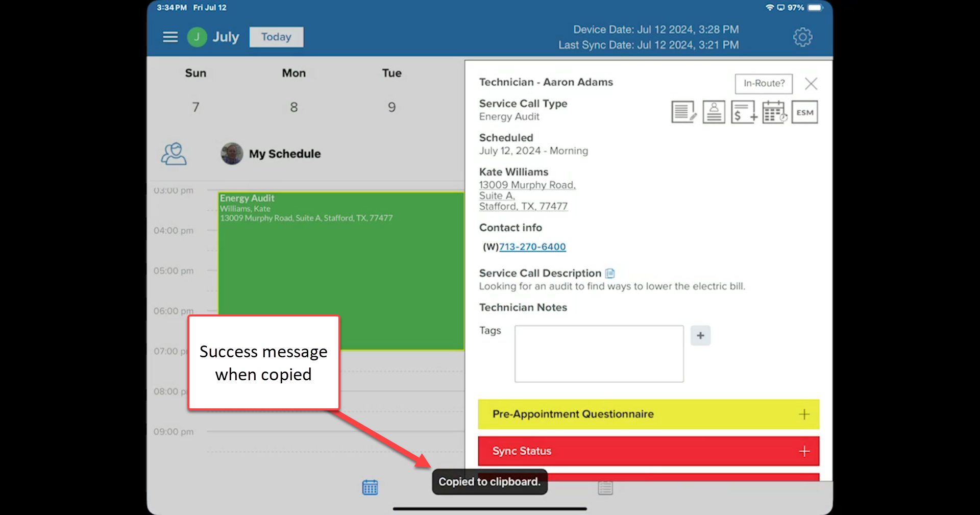
Task: Tap the My Schedule label
Action: tap(285, 154)
